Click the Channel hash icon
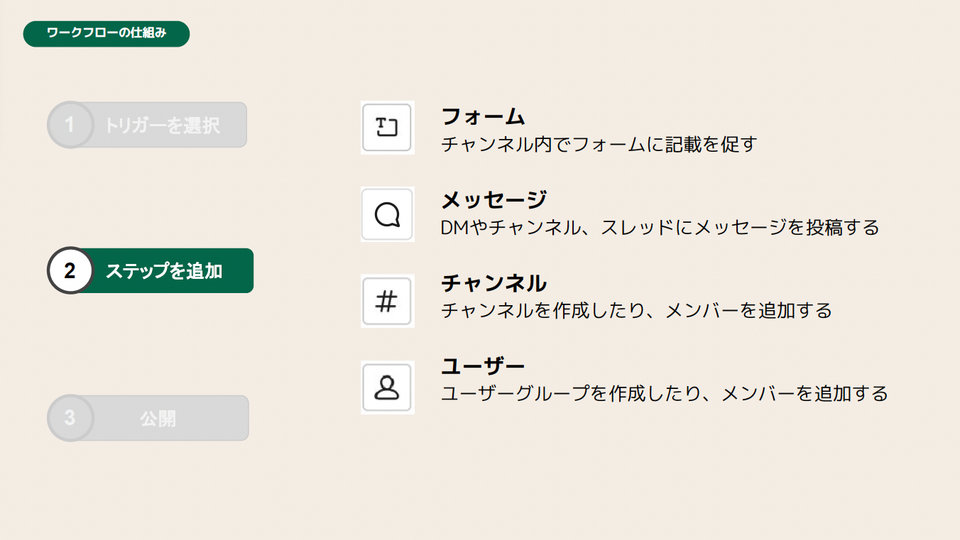The image size is (960, 540). click(x=387, y=301)
